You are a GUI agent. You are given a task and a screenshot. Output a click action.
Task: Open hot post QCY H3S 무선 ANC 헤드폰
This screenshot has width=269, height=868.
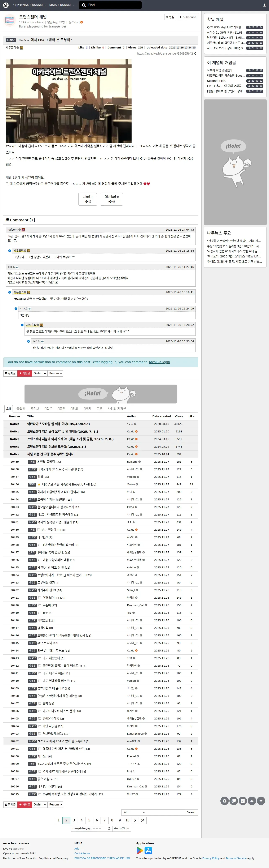226,27
